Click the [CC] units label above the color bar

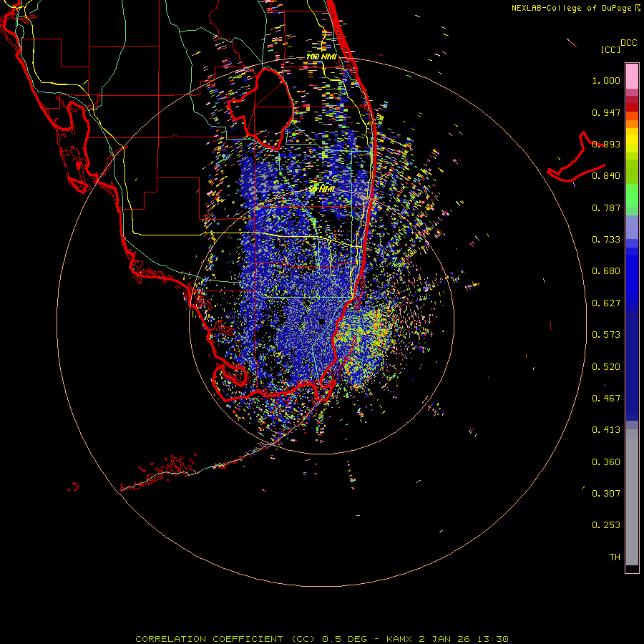(611, 49)
